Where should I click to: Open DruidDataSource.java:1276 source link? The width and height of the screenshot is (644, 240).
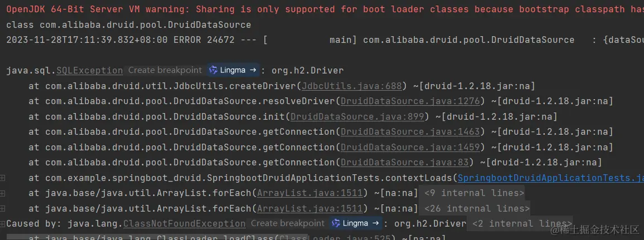411,101
